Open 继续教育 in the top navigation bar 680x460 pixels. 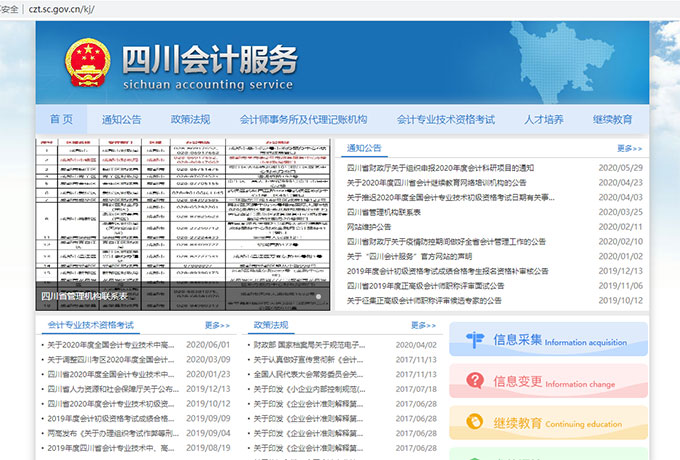pyautogui.click(x=612, y=119)
